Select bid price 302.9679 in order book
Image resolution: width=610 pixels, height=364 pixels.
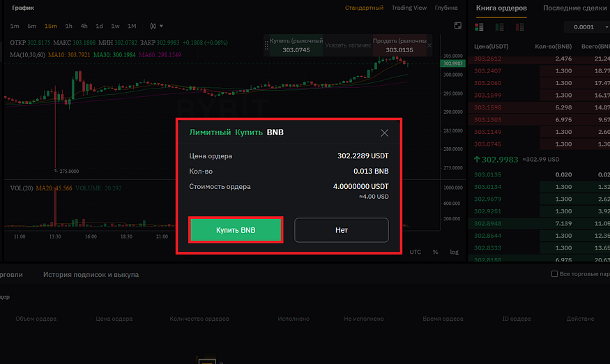tap(487, 199)
